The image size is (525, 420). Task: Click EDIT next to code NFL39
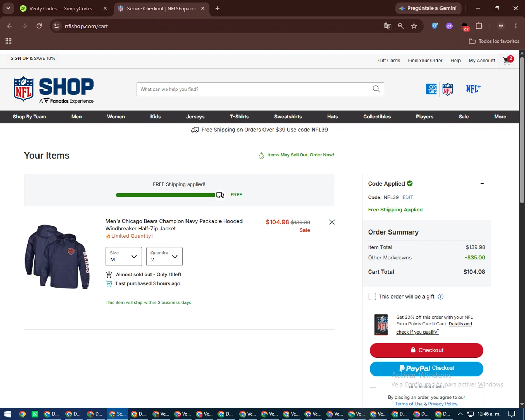coord(408,197)
